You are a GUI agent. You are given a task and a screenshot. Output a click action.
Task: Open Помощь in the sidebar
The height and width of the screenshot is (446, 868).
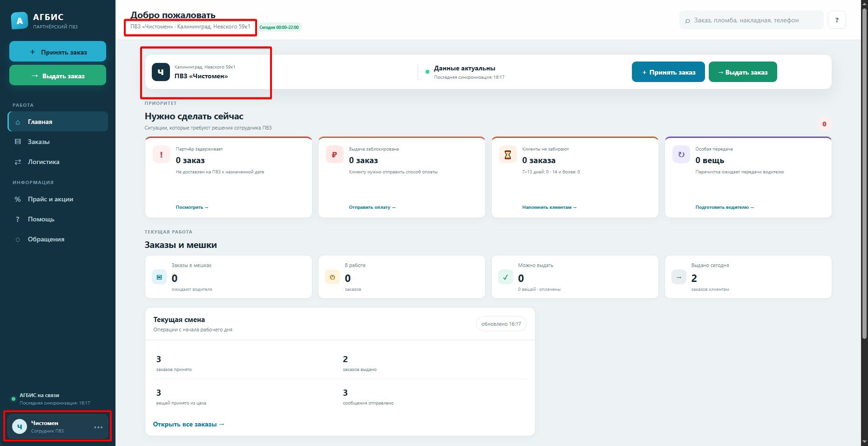coord(58,220)
